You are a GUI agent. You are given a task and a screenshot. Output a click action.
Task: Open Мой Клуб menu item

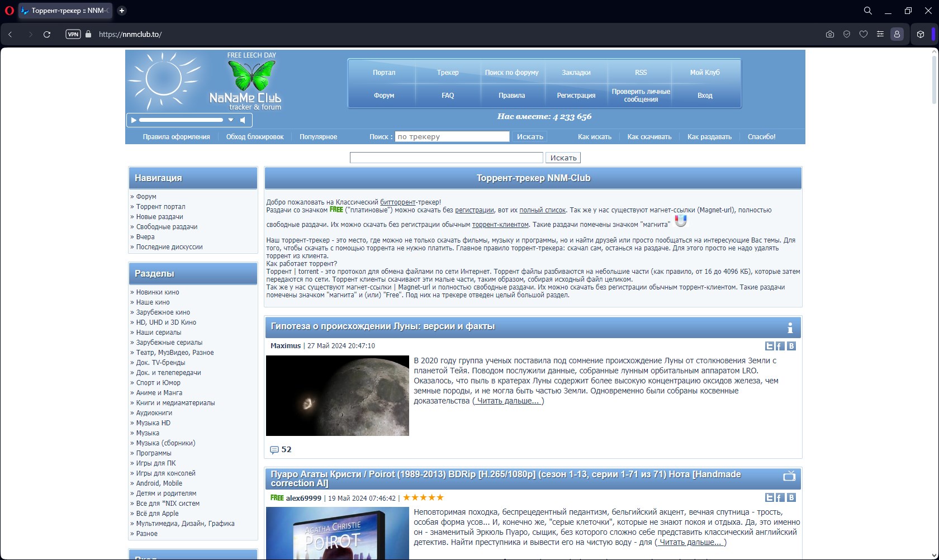pos(705,73)
